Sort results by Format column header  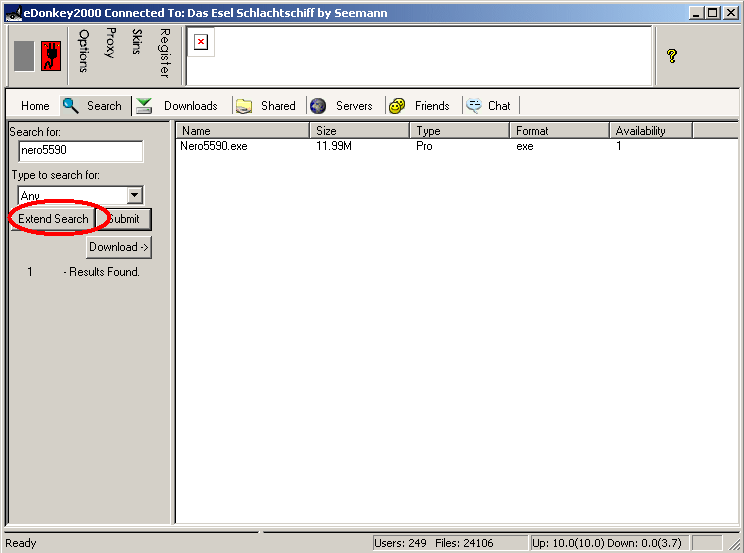pyautogui.click(x=559, y=131)
